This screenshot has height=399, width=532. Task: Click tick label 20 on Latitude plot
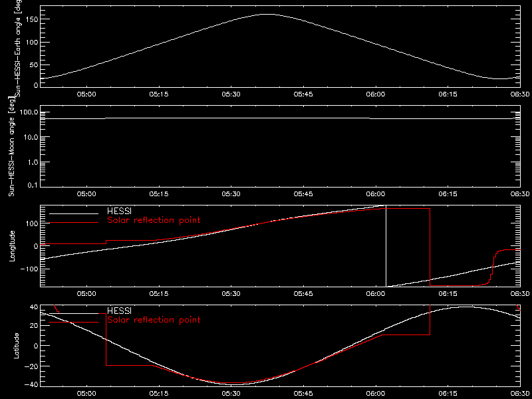[x=33, y=326]
